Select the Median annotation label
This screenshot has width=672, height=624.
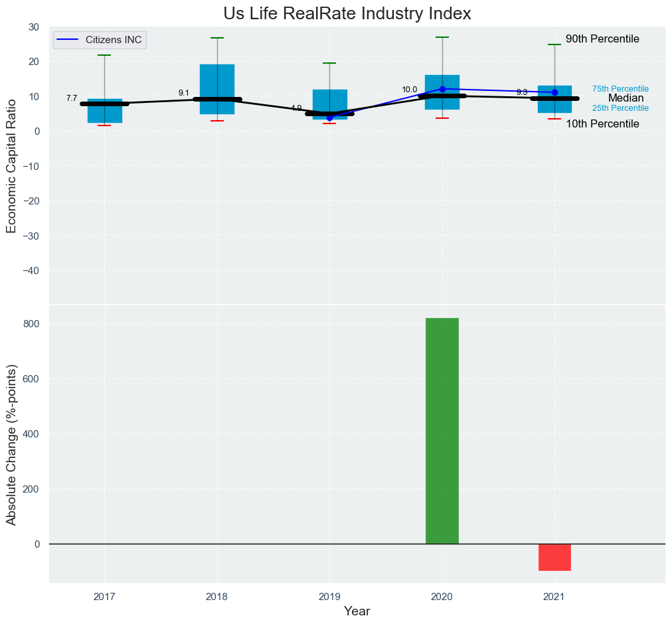click(x=626, y=98)
